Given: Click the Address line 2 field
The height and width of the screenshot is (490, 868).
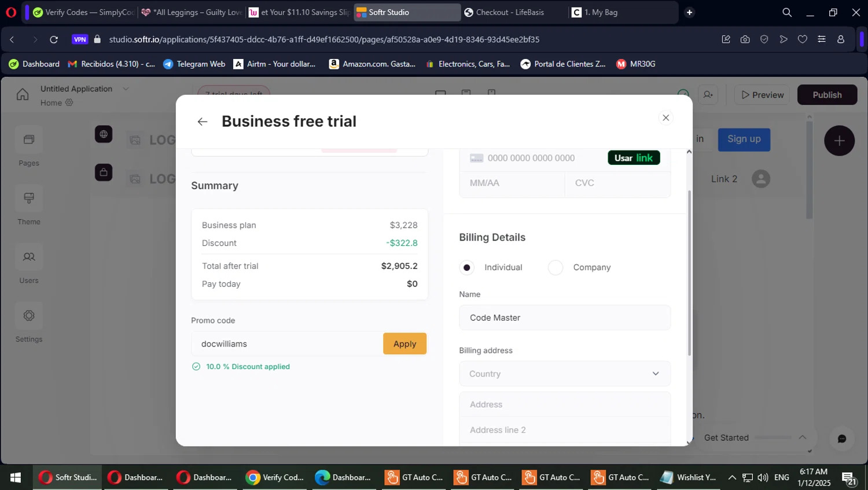Looking at the screenshot, I should [565, 430].
